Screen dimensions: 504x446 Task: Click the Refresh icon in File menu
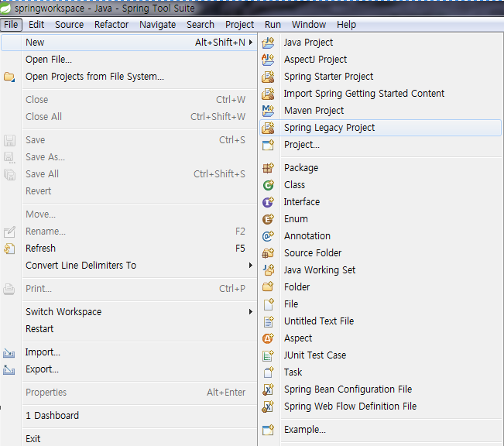(x=9, y=249)
